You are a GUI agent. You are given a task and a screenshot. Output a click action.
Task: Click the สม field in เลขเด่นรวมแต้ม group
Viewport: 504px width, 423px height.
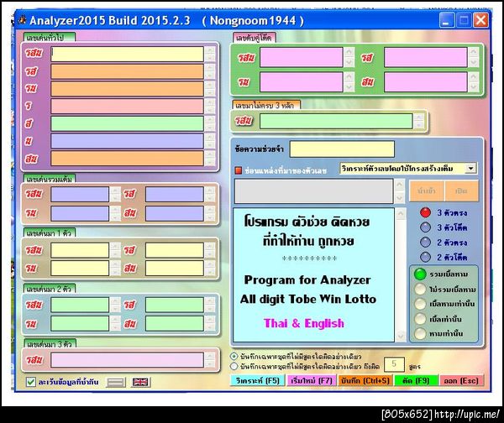click(x=175, y=213)
